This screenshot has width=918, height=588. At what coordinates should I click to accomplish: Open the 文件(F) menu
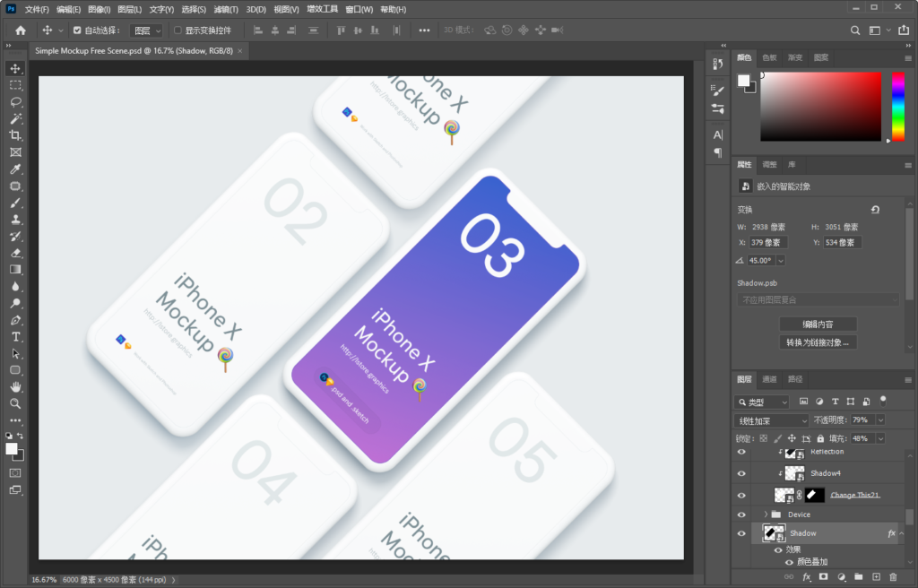coord(37,9)
